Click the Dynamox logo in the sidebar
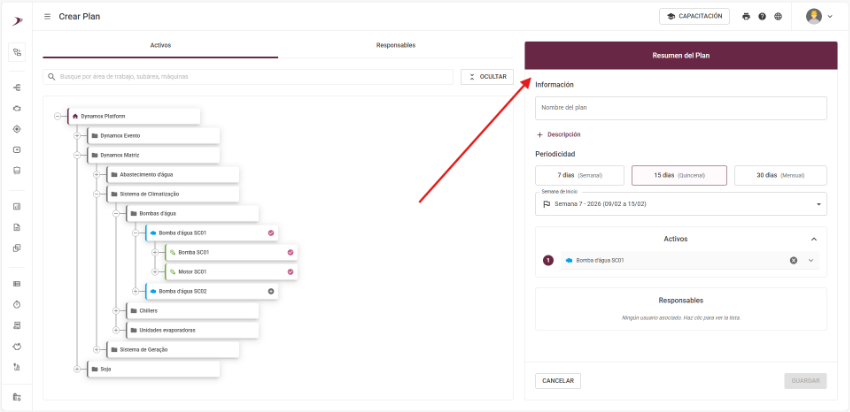 pos(17,17)
